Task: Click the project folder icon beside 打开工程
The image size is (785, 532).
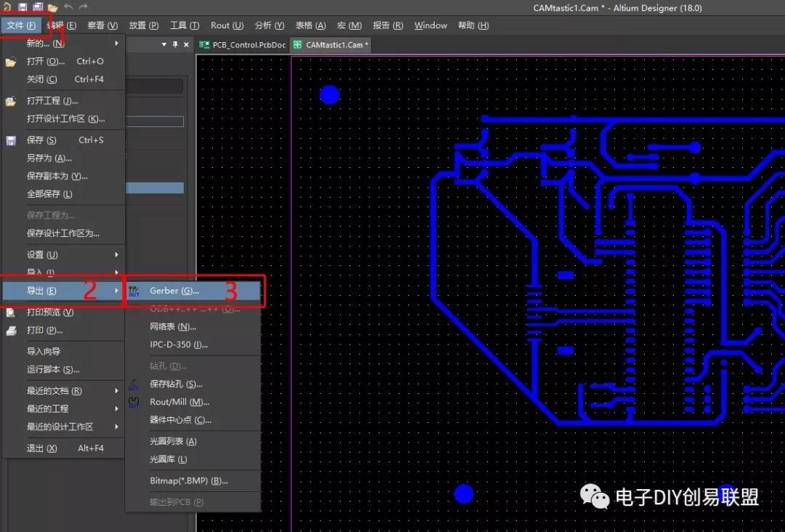Action: coord(10,102)
